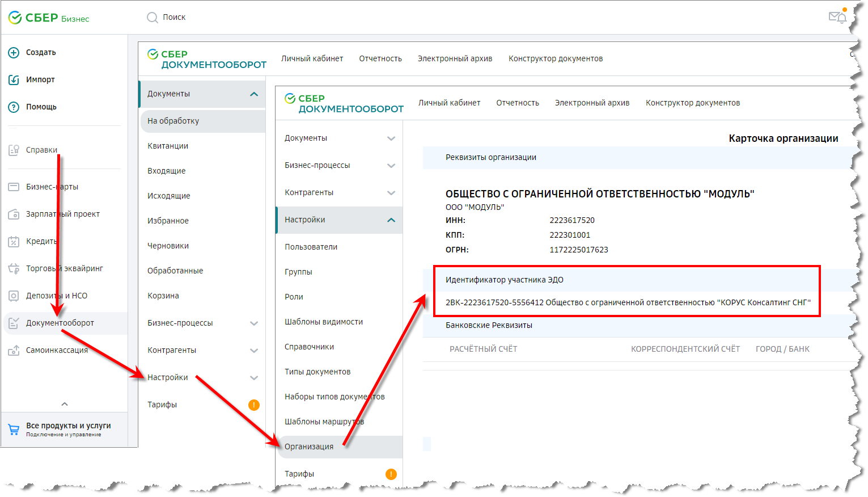
Task: Open Личный кабинет in front window
Action: click(450, 103)
